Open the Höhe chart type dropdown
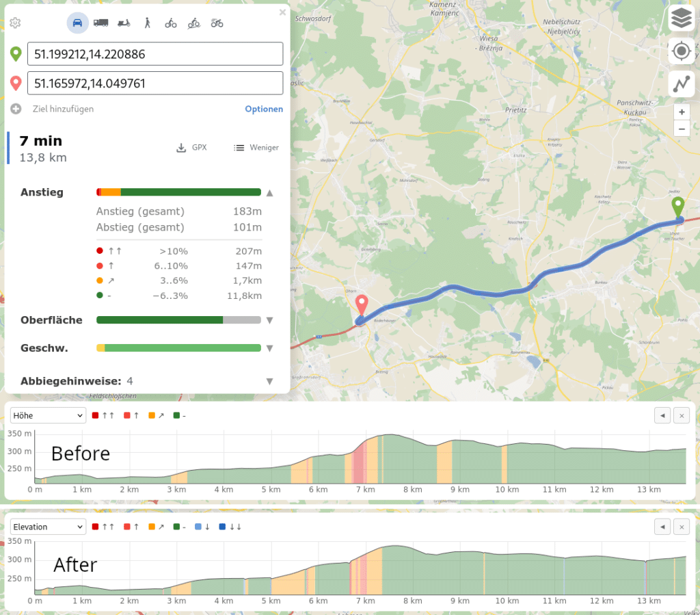 click(x=48, y=415)
